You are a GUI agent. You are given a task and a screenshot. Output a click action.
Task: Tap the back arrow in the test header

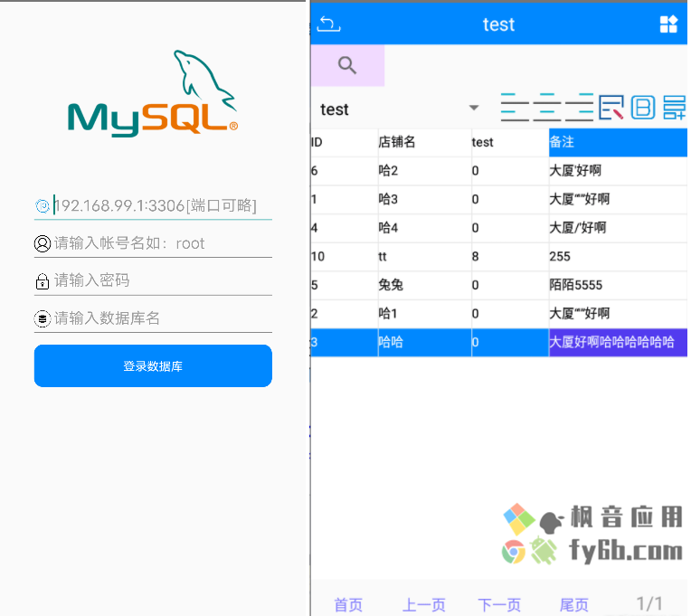click(x=328, y=24)
